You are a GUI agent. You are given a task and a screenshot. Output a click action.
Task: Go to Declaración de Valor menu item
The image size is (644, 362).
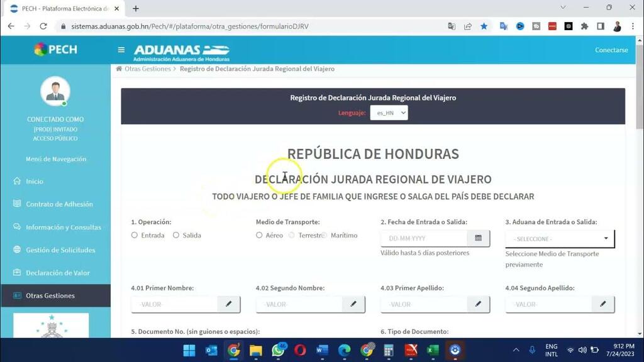57,273
